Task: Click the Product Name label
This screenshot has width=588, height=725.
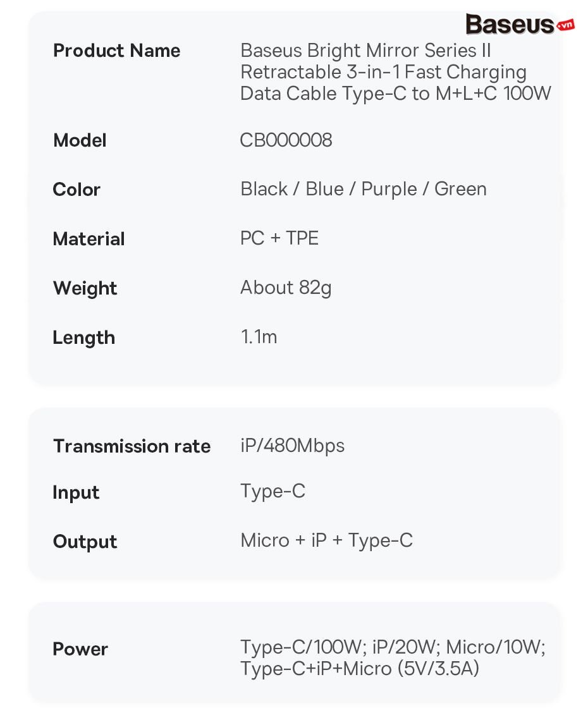Action: click(116, 51)
